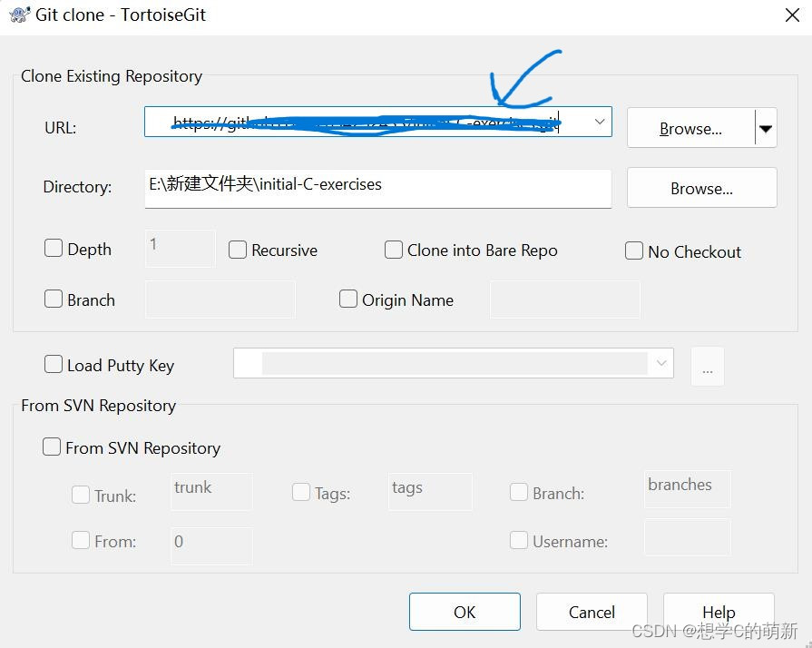Open Help for Git clone
812x648 pixels.
(719, 612)
